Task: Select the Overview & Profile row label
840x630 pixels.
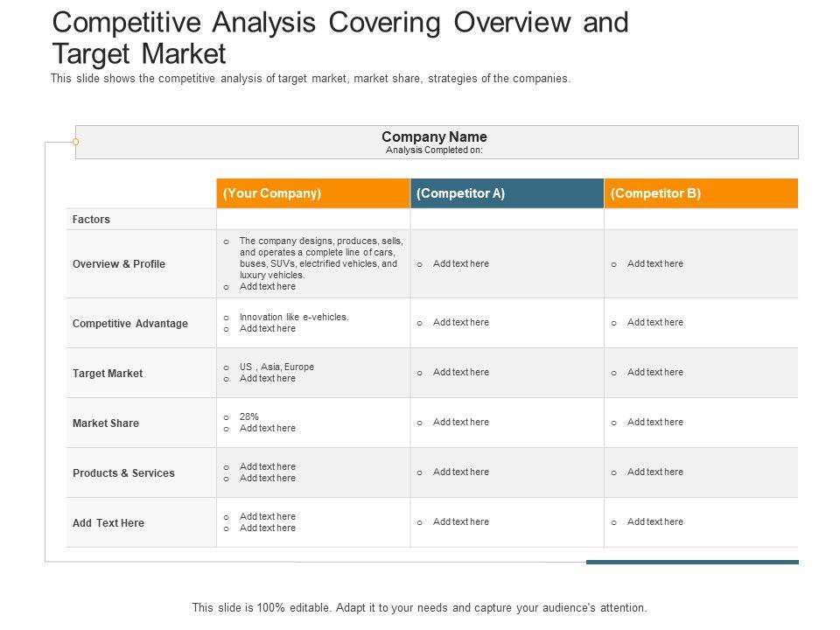Action: click(x=119, y=264)
